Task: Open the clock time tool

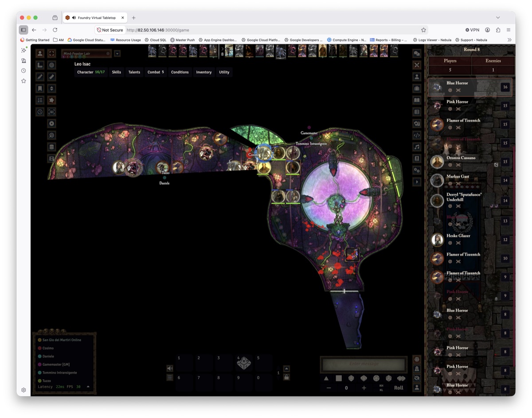Action: (40, 112)
